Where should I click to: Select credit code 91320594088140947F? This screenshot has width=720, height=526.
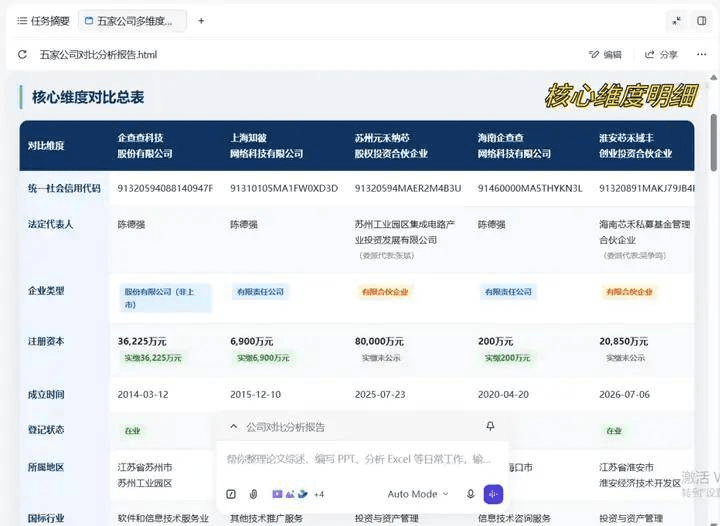(165, 188)
